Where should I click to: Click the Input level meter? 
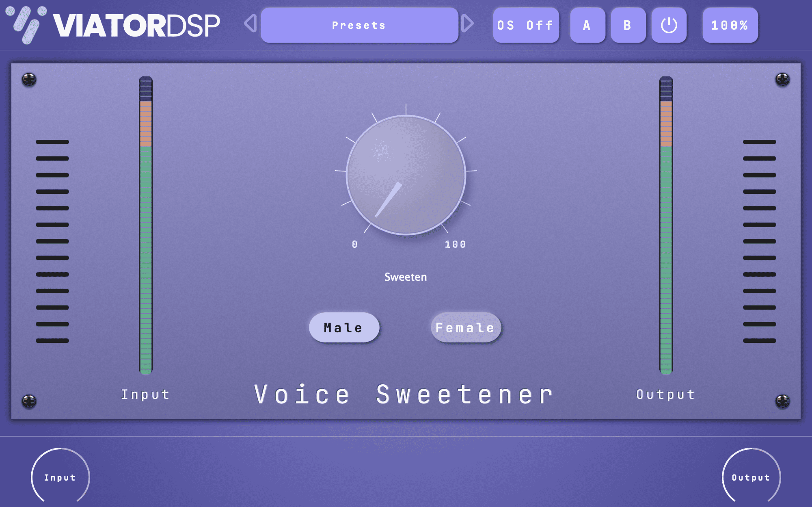(x=146, y=225)
